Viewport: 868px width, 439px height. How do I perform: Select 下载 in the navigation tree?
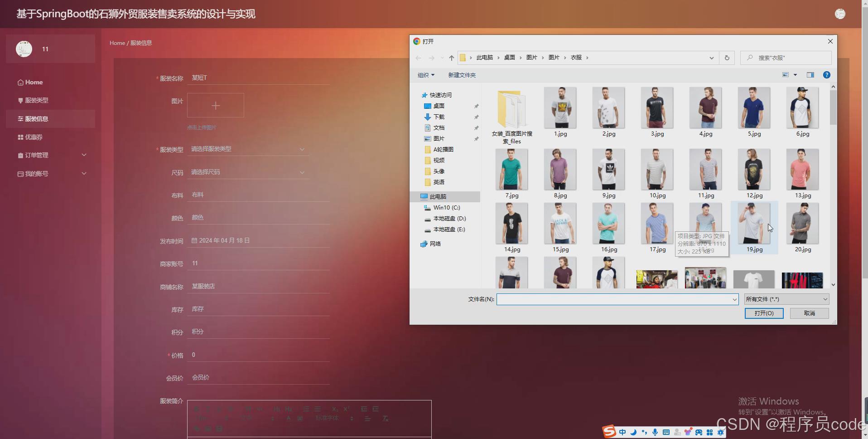click(x=439, y=117)
